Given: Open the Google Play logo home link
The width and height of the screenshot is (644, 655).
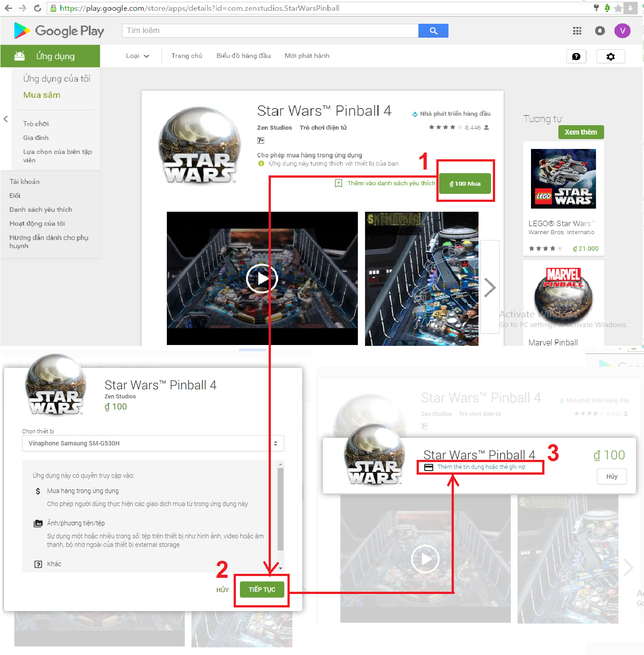Looking at the screenshot, I should coord(59,31).
